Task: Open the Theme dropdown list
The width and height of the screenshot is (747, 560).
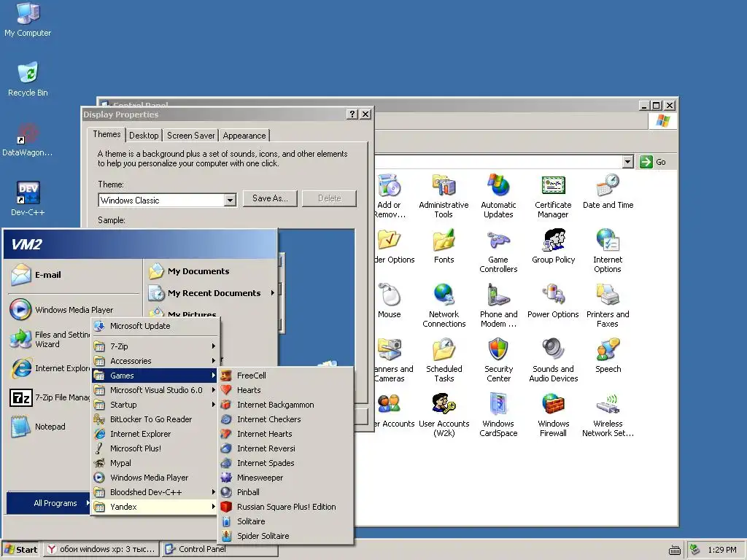Action: (230, 200)
